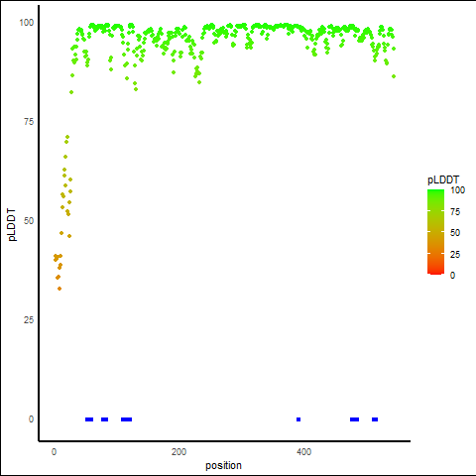
Task: Click the y-axis tick label 25
Action: [29, 320]
